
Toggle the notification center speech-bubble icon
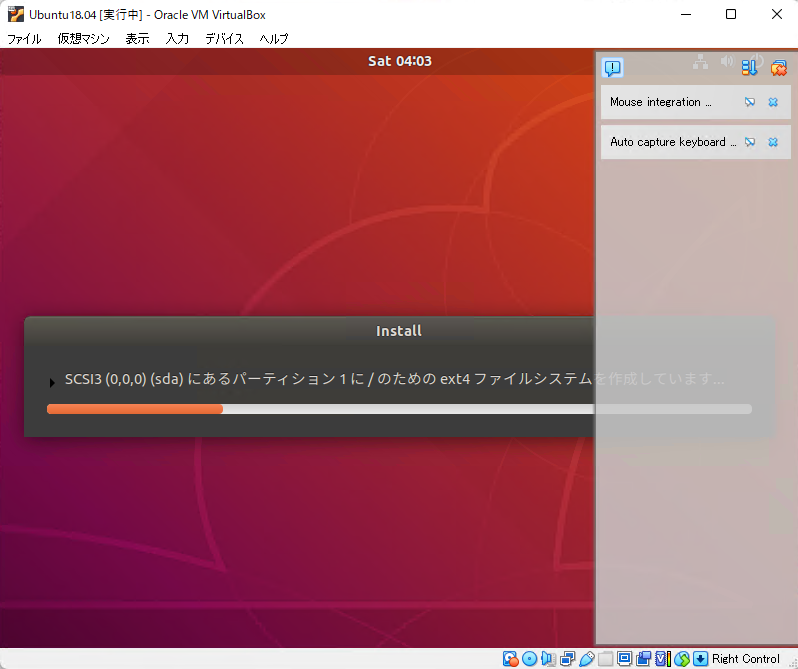[x=613, y=68]
